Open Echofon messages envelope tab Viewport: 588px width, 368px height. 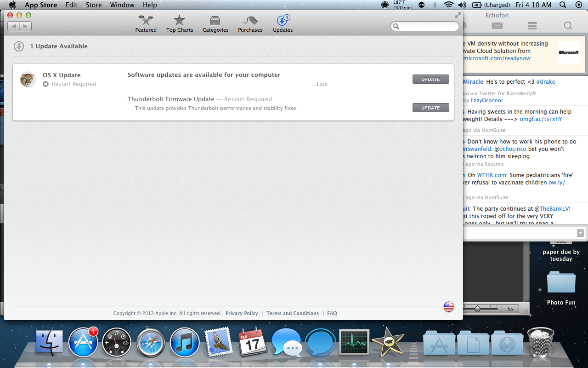[x=497, y=26]
